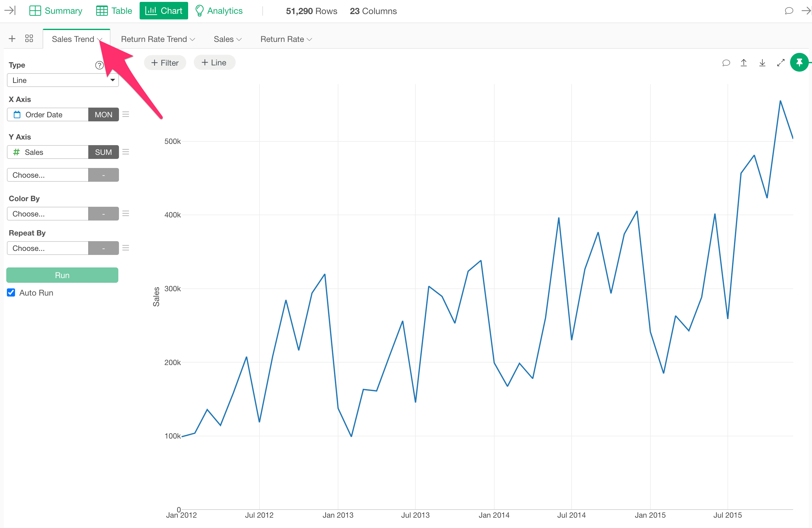Open the Color By Choose dropdown

[x=48, y=214]
